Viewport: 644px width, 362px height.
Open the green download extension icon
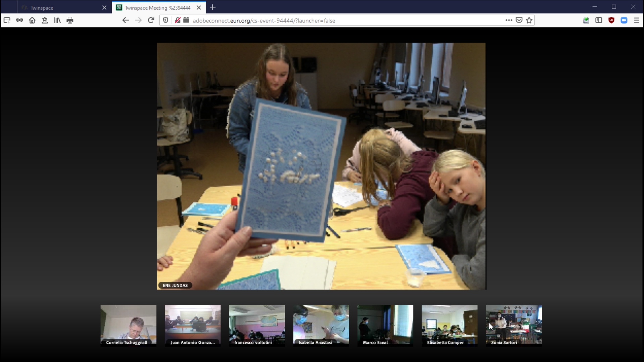click(586, 20)
